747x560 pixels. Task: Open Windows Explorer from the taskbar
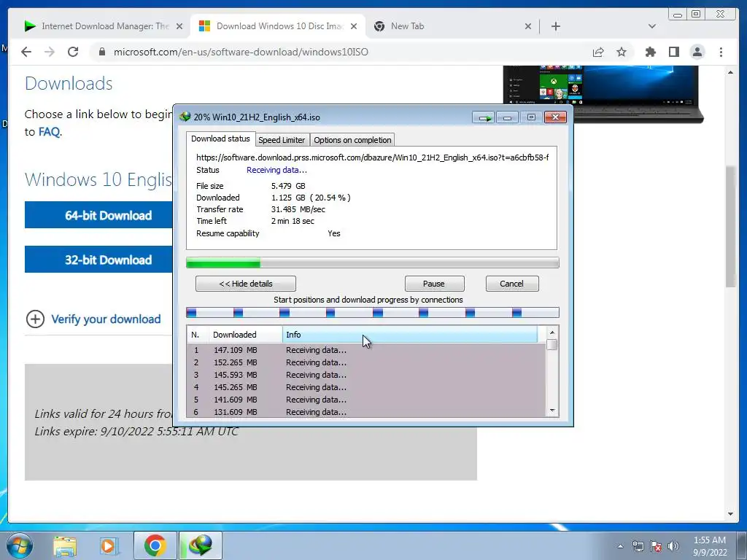[65, 545]
